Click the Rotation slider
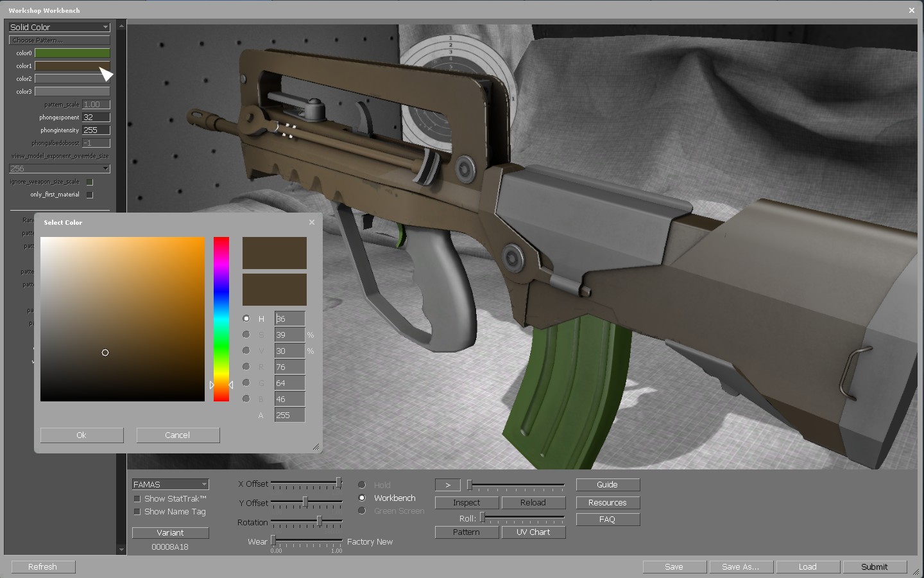This screenshot has height=578, width=924. (x=307, y=521)
